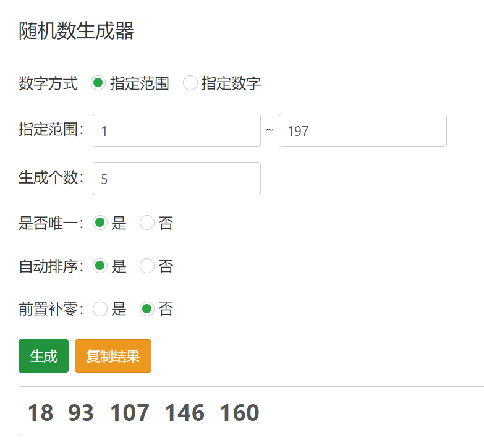Click the 生成个数 field containing 5
This screenshot has height=448, width=484.
pos(177,179)
